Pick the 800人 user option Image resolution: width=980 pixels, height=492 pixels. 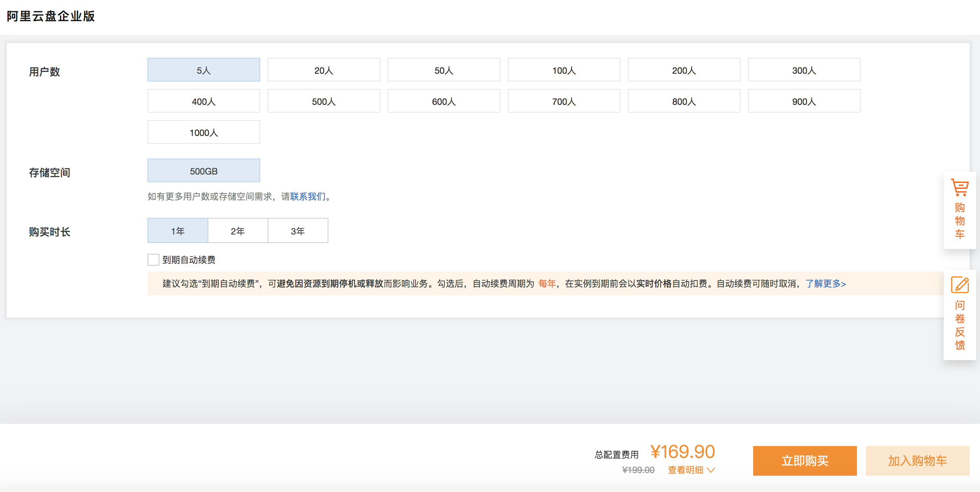coord(684,101)
